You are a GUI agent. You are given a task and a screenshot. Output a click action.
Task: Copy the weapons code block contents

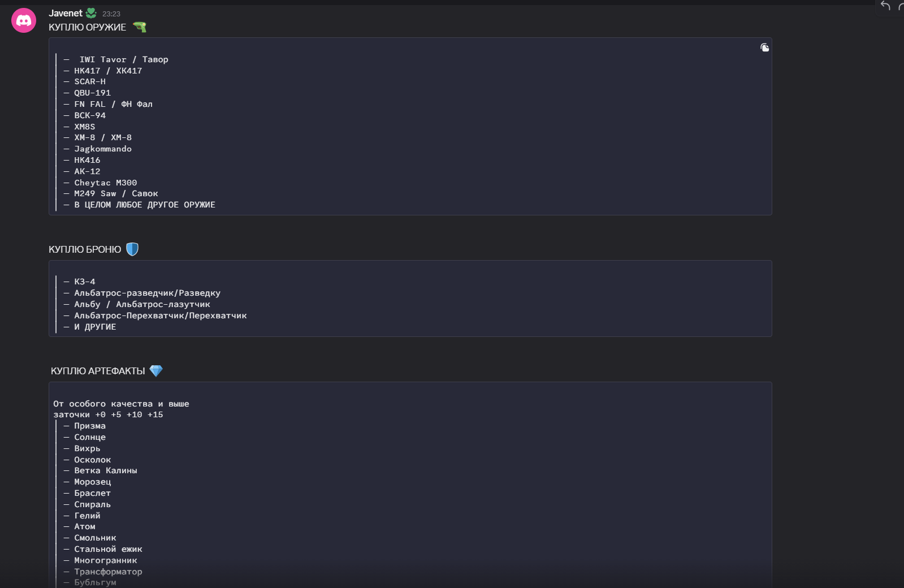coord(764,48)
